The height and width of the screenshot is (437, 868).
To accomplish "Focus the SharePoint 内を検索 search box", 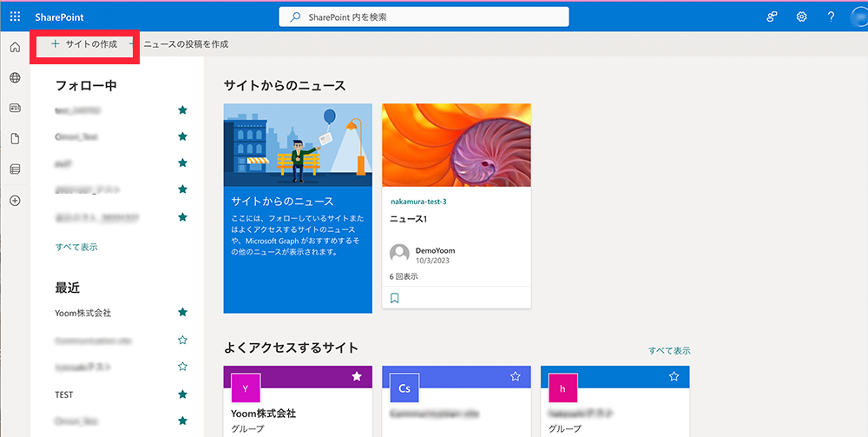I will 424,17.
